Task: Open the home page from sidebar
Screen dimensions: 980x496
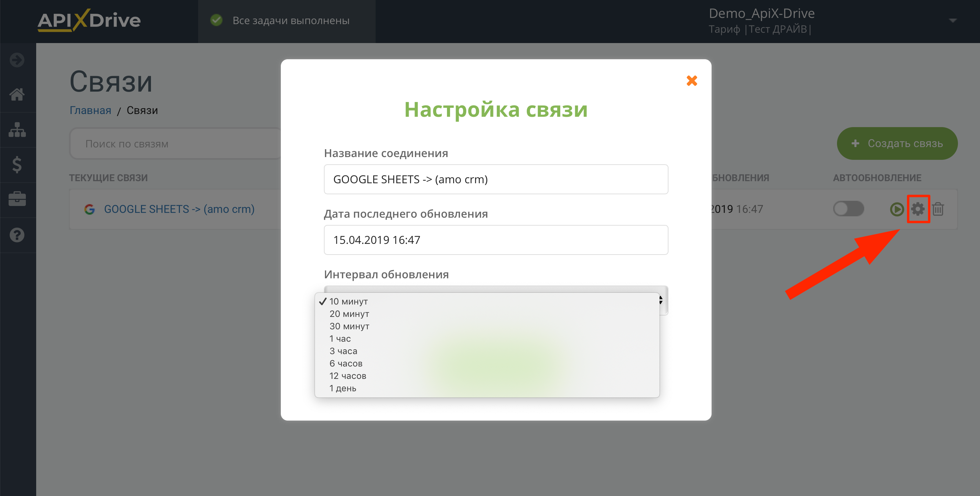Action: tap(17, 94)
